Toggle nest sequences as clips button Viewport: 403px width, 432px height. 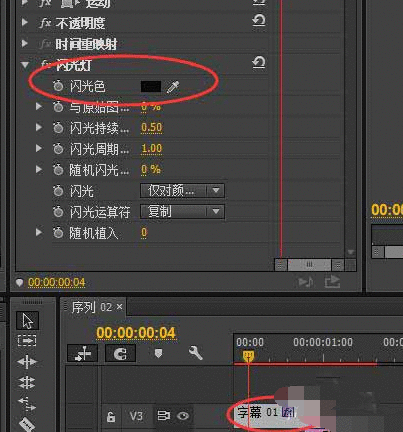pyautogui.click(x=83, y=353)
